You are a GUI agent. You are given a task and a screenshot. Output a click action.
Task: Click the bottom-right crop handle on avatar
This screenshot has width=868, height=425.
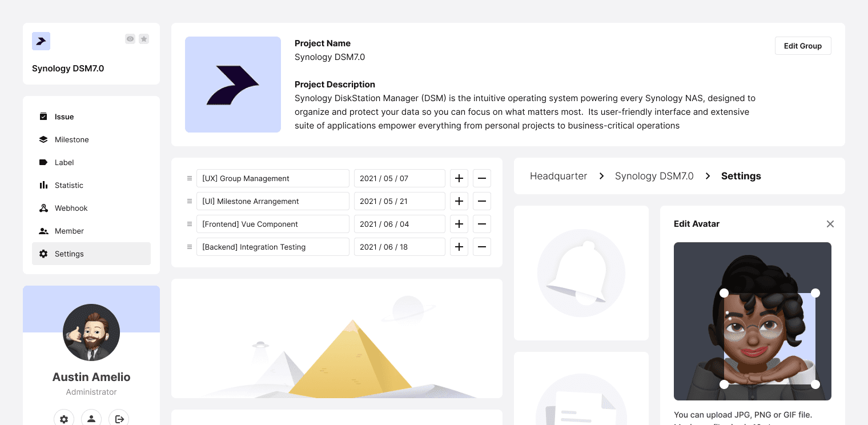[x=815, y=384]
